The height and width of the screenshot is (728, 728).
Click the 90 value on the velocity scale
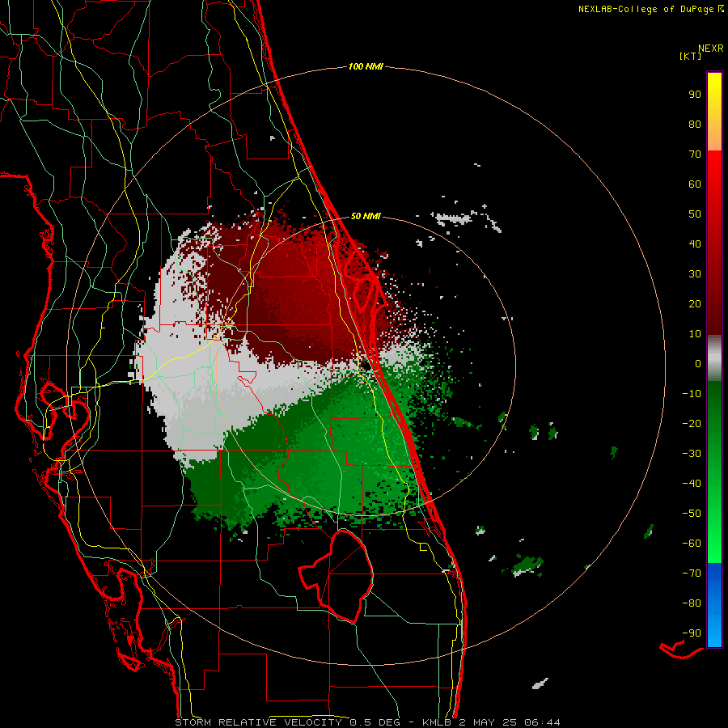click(695, 95)
